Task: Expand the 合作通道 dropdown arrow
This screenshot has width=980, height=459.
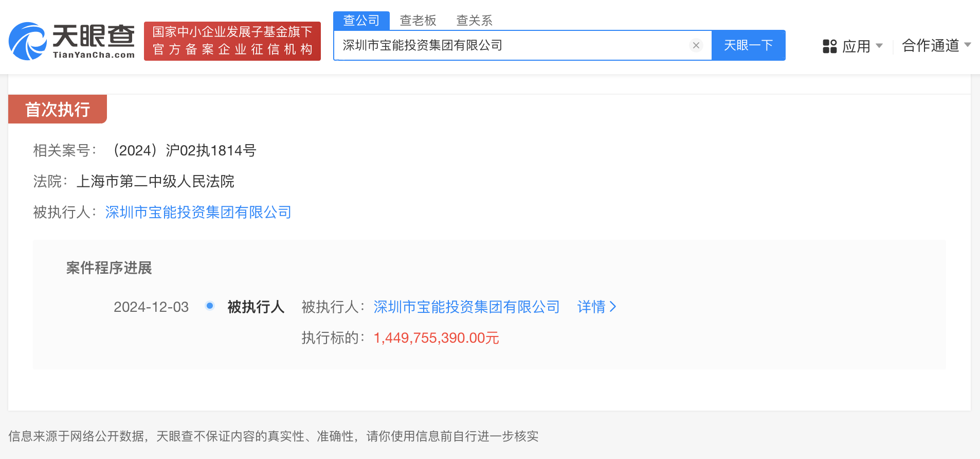Action: coord(968,45)
